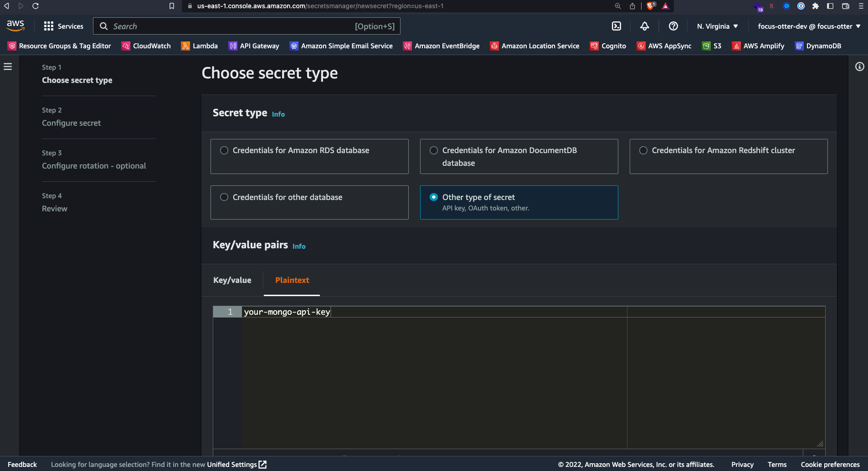Open the notifications bell
Screen dimensions: 868x471
[x=645, y=26]
